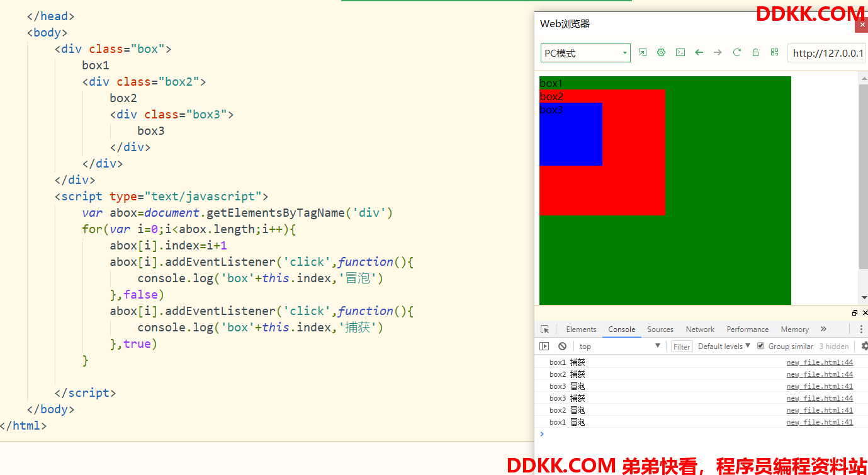Open the top context dropdown
This screenshot has width=868, height=475.
[620, 346]
